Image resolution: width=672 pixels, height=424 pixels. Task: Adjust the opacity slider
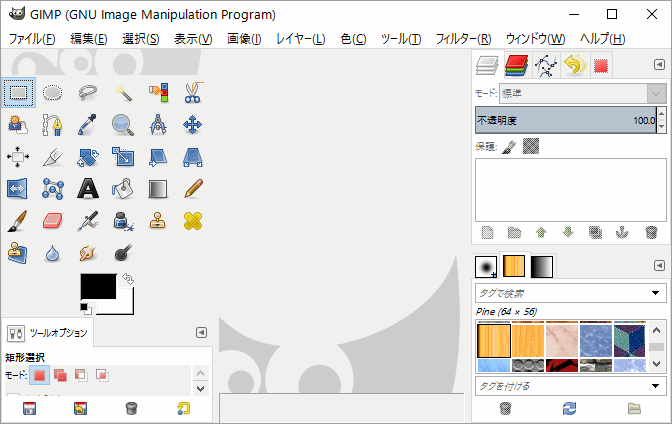coord(566,120)
